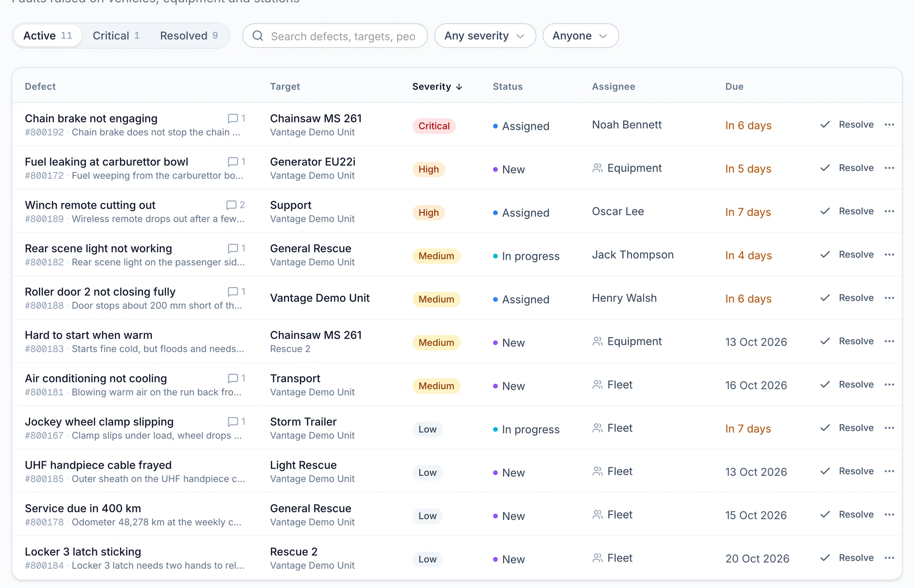Open more options for Hard to start row
The height and width of the screenshot is (588, 915).
pos(889,341)
